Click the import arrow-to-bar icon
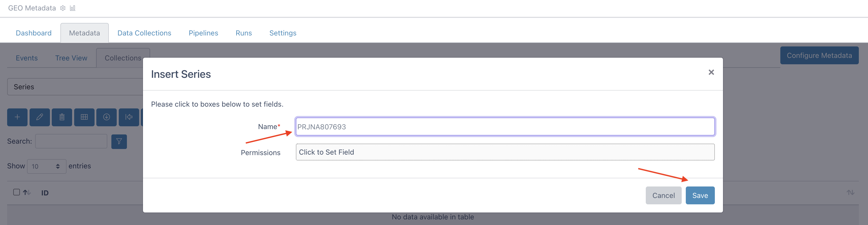This screenshot has width=868, height=225. pos(129,117)
